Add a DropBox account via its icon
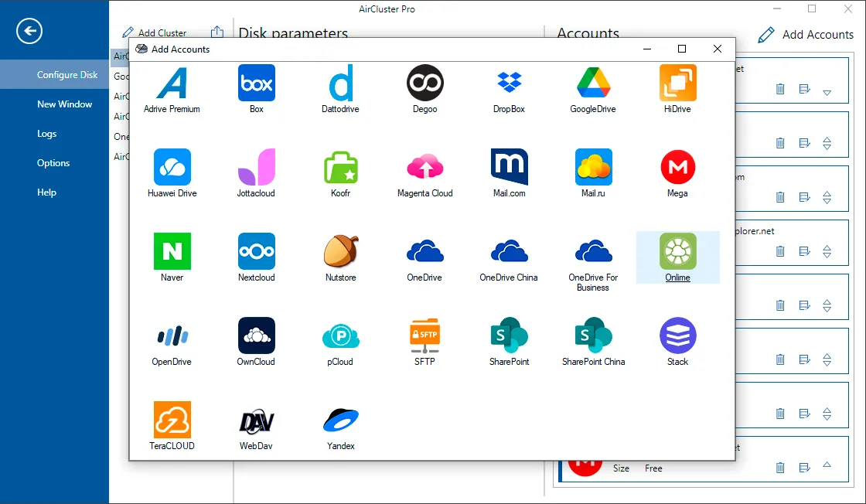866x504 pixels. 510,82
